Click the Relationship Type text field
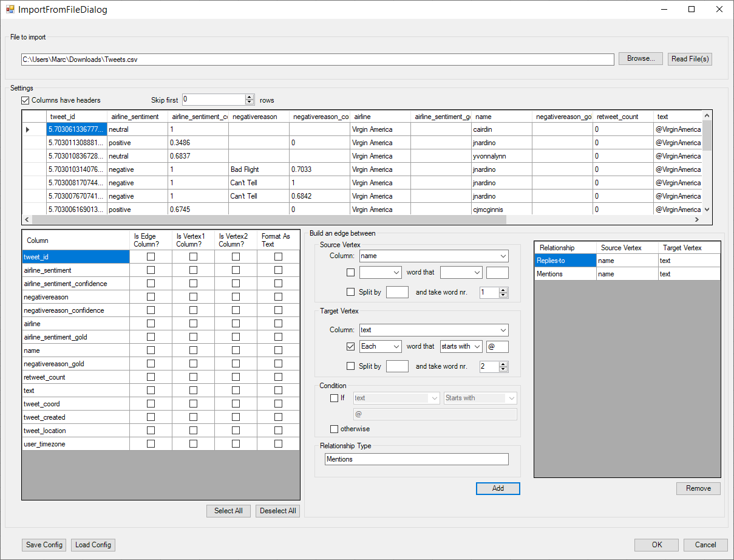Screen dimensions: 734x560 [x=416, y=459]
